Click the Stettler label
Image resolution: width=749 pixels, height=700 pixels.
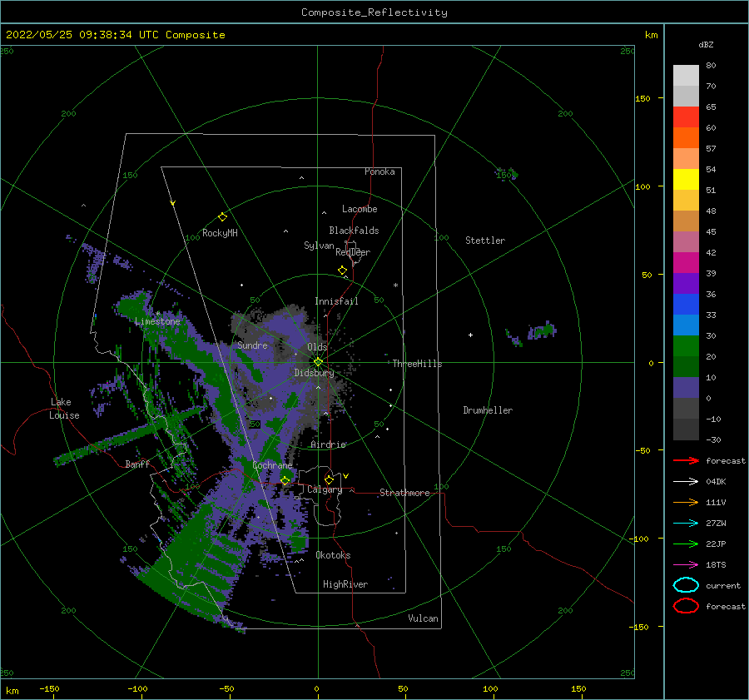[485, 241]
